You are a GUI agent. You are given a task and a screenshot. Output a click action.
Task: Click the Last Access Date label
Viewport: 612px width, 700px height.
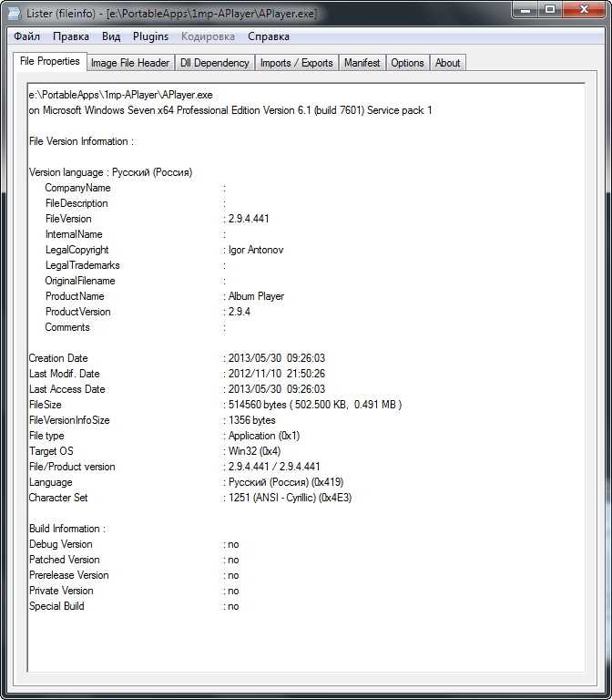click(66, 389)
